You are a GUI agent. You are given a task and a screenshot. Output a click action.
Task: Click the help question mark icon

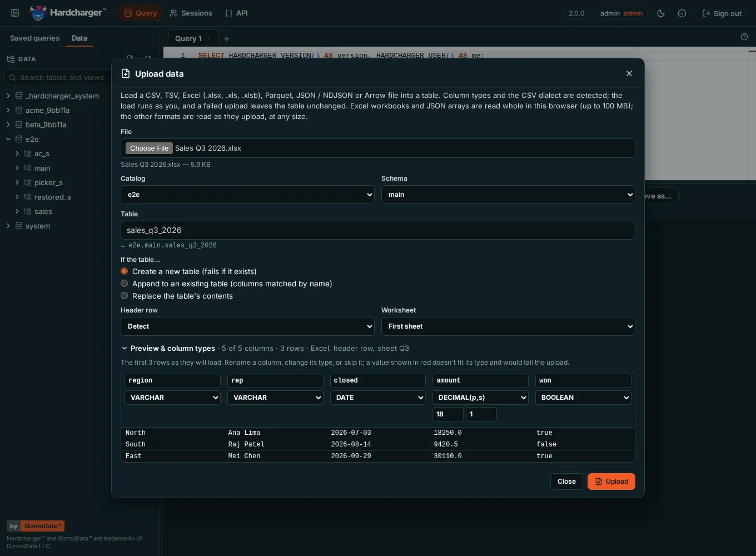click(x=744, y=37)
